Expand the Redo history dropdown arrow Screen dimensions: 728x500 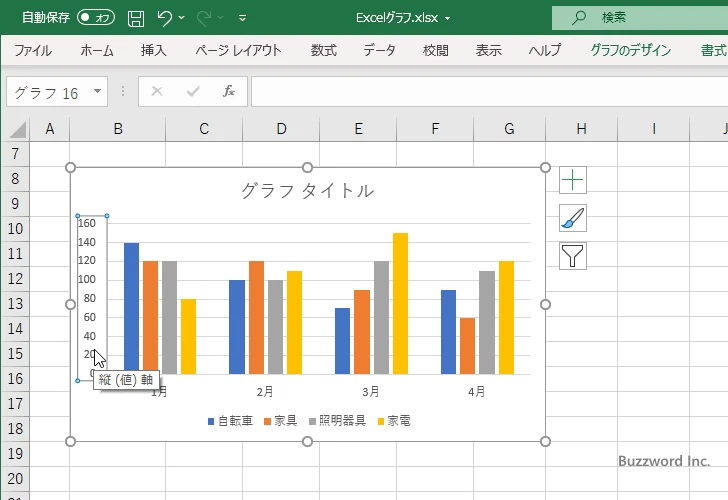221,18
